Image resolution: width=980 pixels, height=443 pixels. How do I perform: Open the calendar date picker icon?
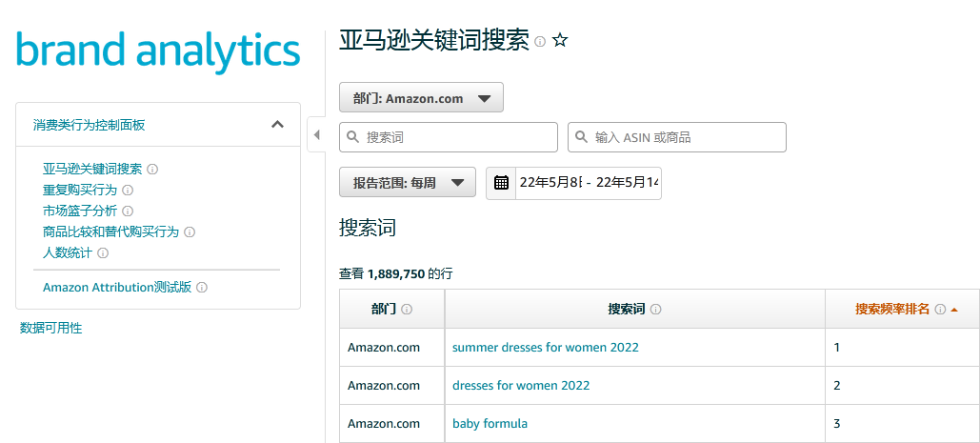[501, 183]
